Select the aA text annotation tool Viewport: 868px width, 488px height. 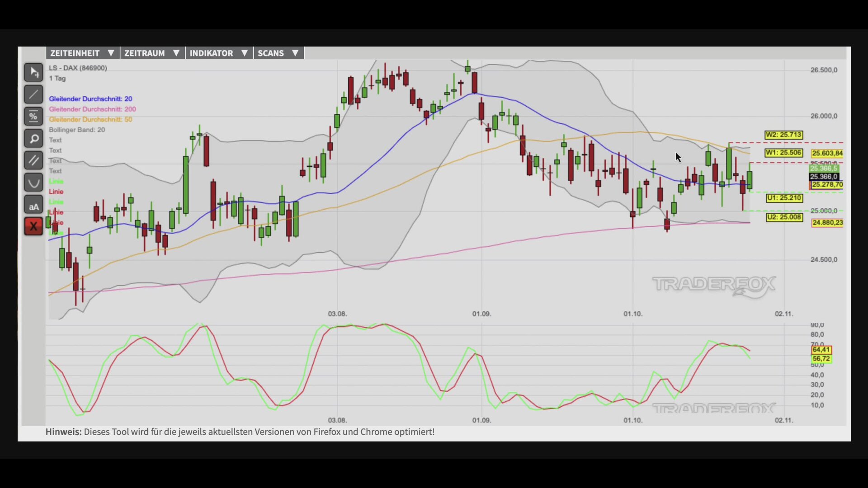click(x=33, y=205)
